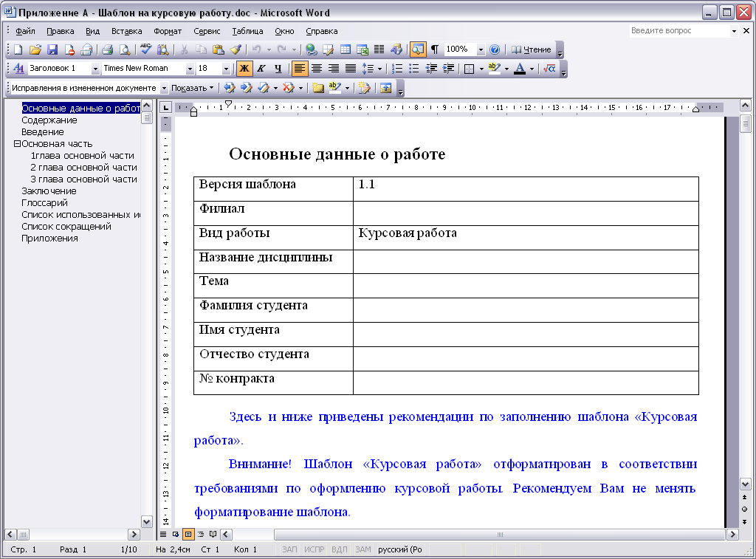Screen dimensions: 756x559
Task: Toggle italic formatting К
Action: (261, 69)
